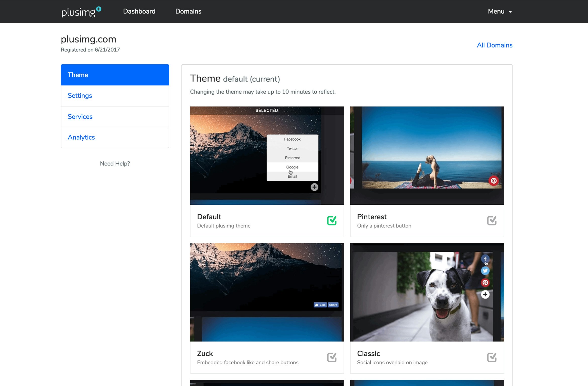This screenshot has width=588, height=386.
Task: Click the plus icon on Default theme preview
Action: 314,187
